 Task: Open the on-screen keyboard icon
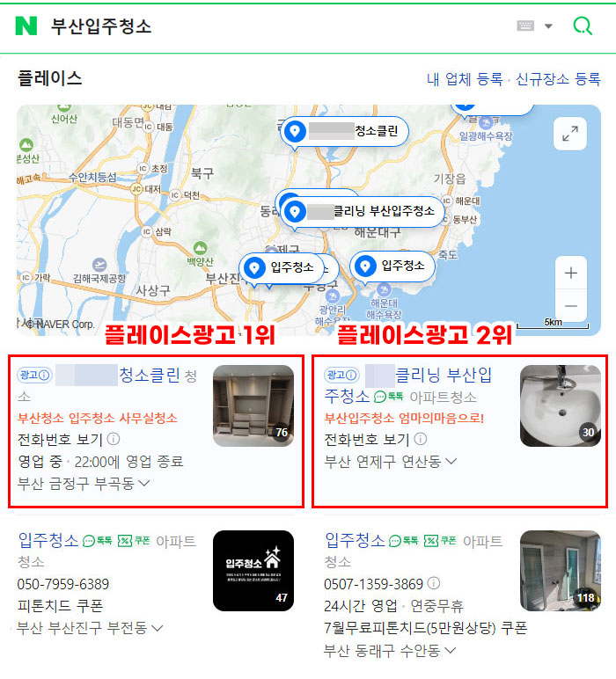[x=525, y=26]
